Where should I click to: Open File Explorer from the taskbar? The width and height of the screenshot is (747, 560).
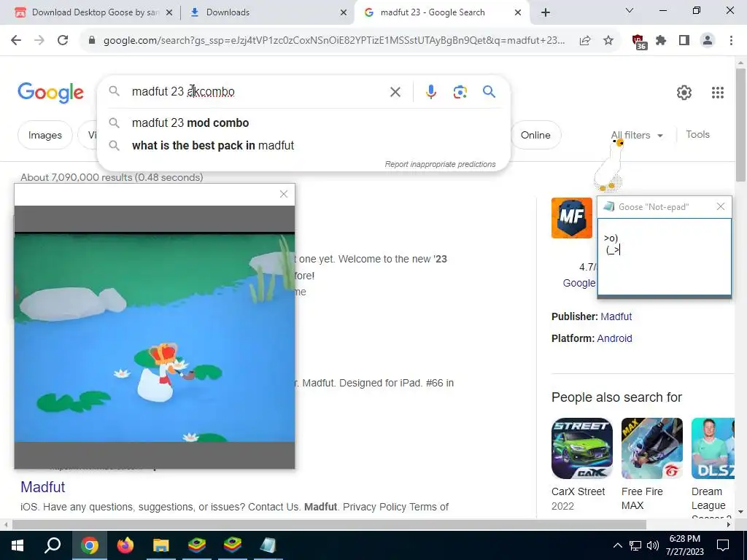click(x=161, y=545)
